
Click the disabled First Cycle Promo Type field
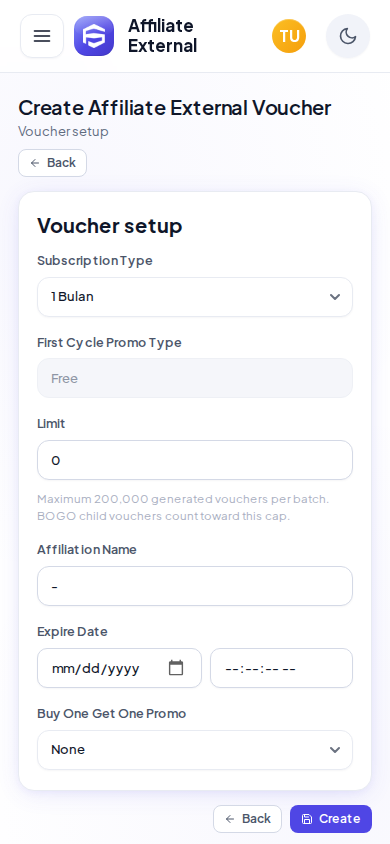(x=195, y=378)
